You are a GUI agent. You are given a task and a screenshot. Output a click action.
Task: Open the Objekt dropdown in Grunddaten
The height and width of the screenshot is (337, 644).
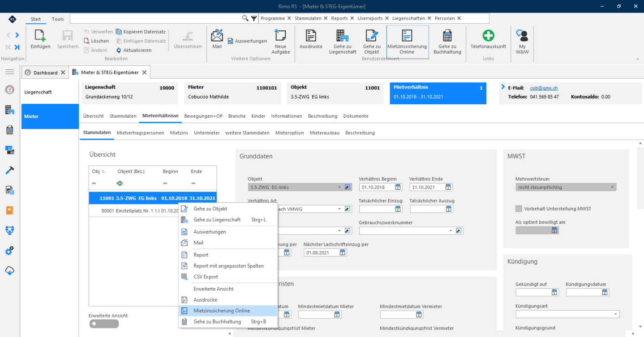coord(340,187)
